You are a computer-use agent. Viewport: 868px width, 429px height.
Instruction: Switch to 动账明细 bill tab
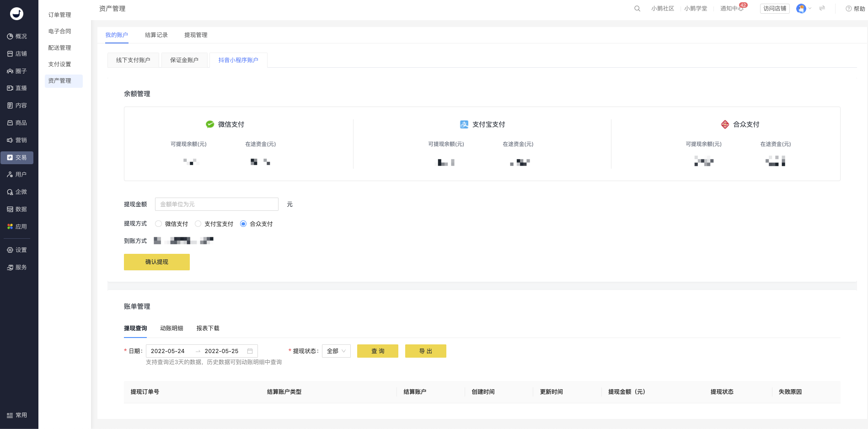coord(171,328)
